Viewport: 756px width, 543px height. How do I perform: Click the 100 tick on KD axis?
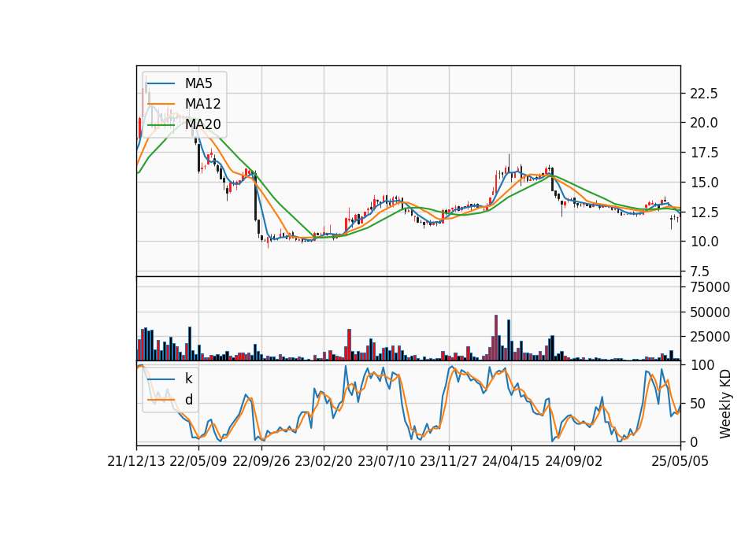click(702, 365)
